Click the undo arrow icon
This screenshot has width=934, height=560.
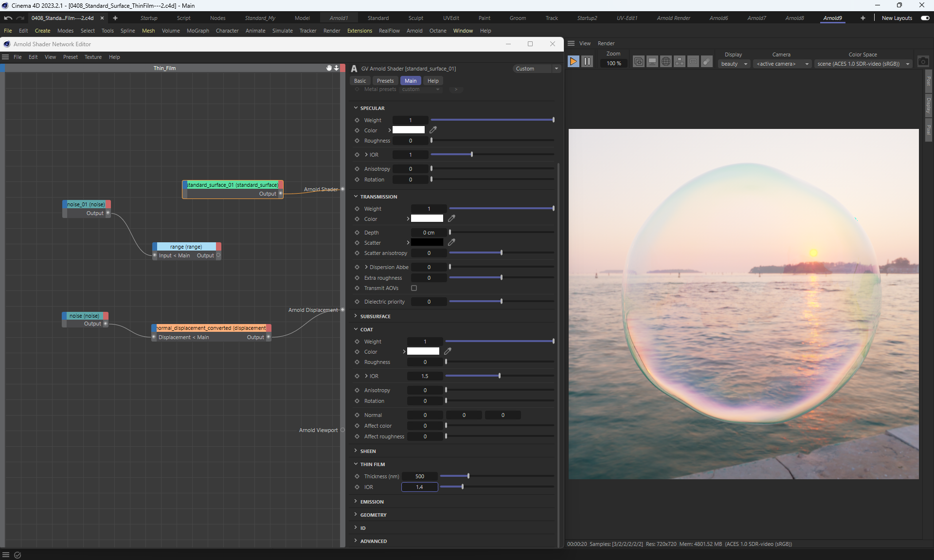click(x=8, y=18)
